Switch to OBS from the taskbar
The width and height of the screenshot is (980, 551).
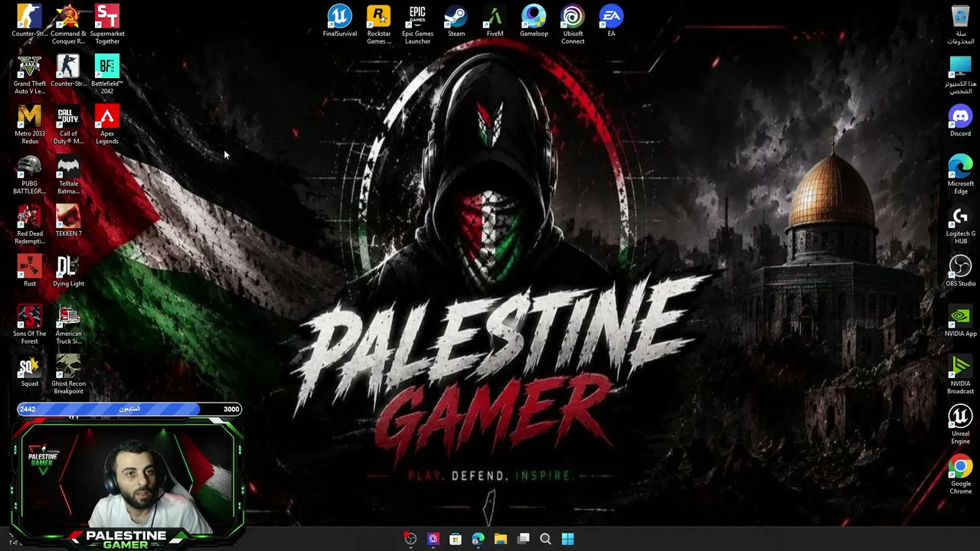coord(410,539)
